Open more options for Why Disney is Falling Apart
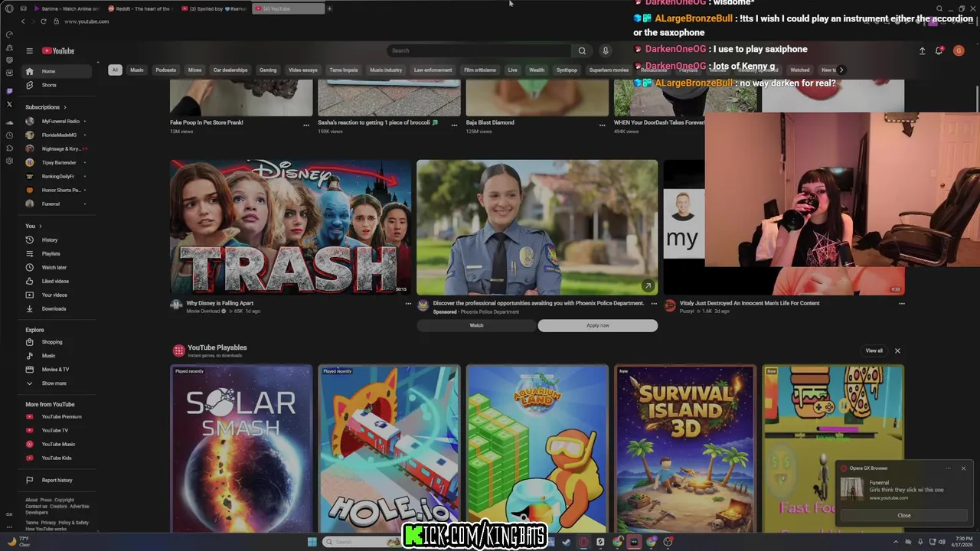The height and width of the screenshot is (551, 980). point(408,304)
